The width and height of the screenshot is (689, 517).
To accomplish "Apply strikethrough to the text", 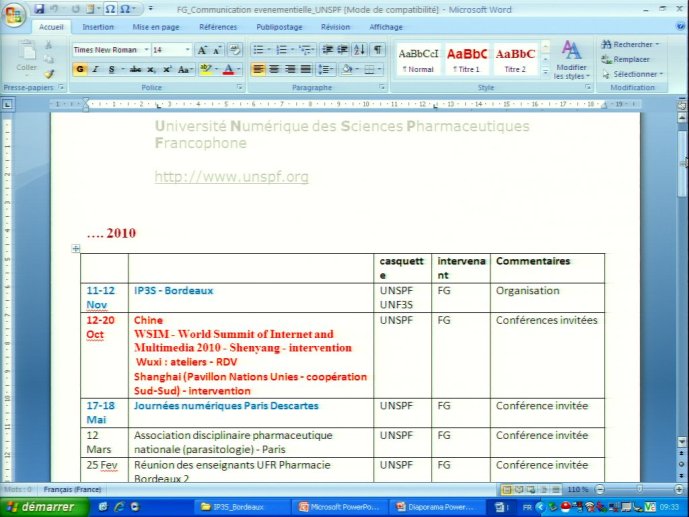I will coord(135,69).
